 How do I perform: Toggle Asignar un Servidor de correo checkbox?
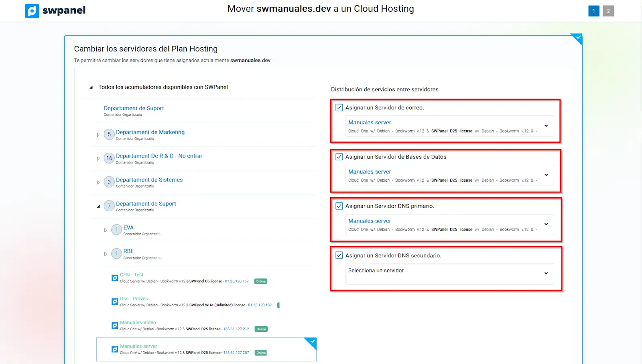[x=339, y=107]
